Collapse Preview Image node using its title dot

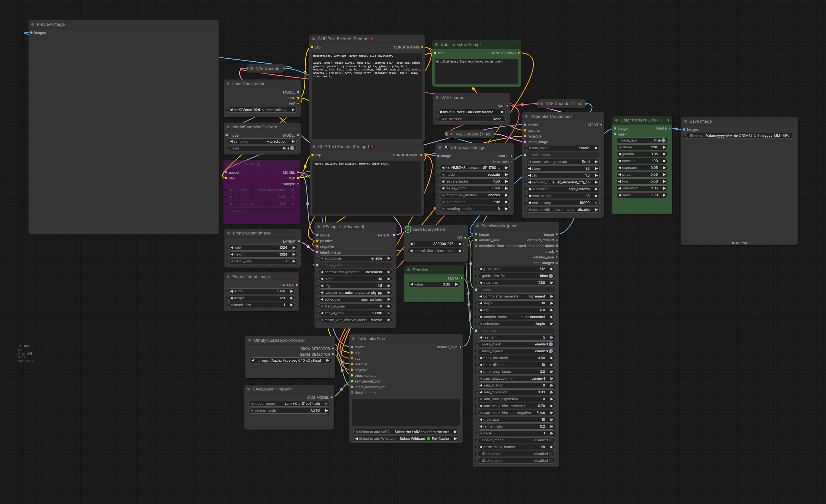point(33,25)
